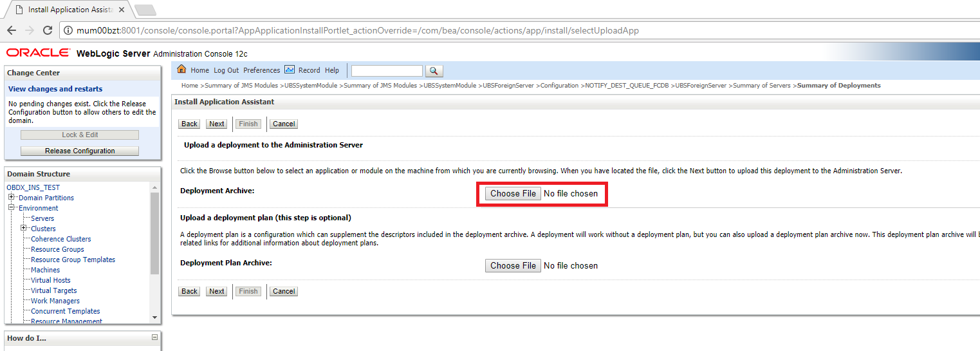
Task: Click the site info icon in address bar
Action: 68,30
